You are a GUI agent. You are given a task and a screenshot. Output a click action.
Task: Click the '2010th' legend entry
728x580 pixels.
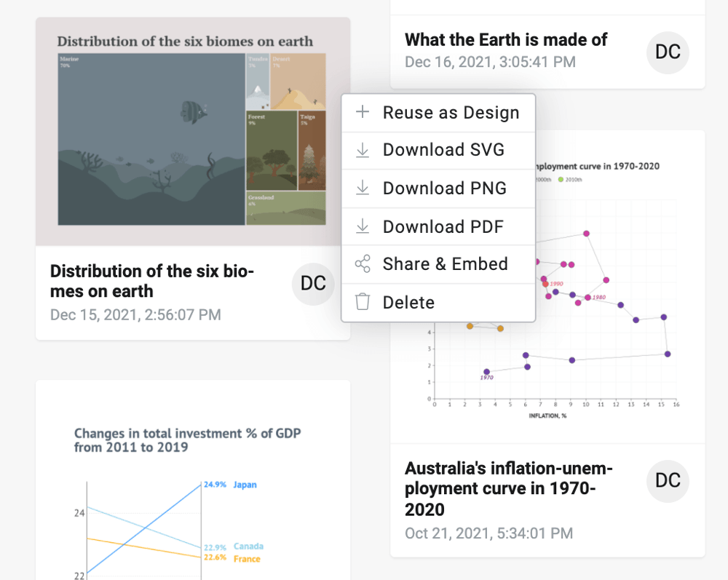(x=570, y=180)
